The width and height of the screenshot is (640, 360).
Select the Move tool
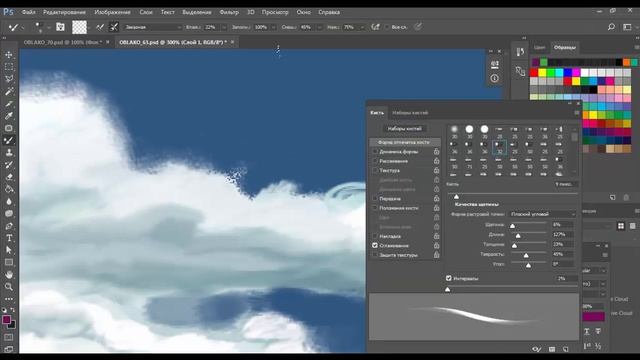[x=9, y=54]
